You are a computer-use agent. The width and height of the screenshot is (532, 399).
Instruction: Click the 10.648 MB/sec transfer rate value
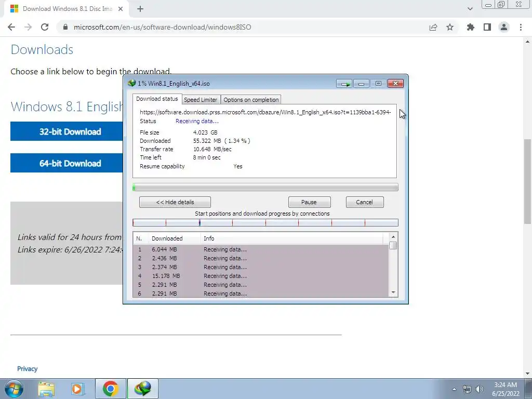pyautogui.click(x=212, y=149)
